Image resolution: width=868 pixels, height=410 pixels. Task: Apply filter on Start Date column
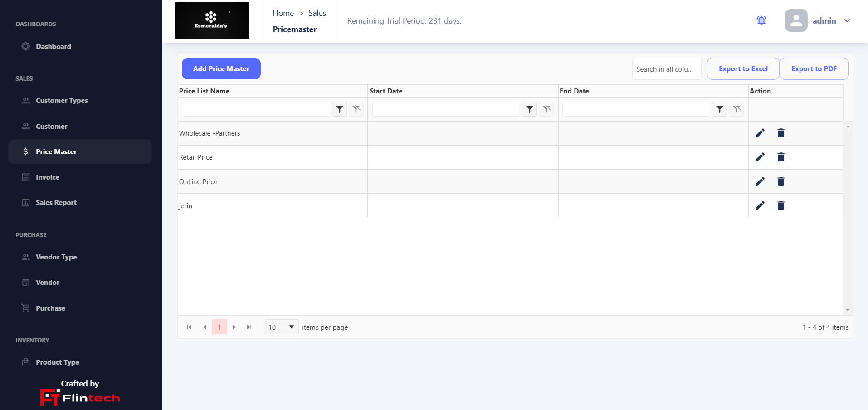click(x=529, y=109)
